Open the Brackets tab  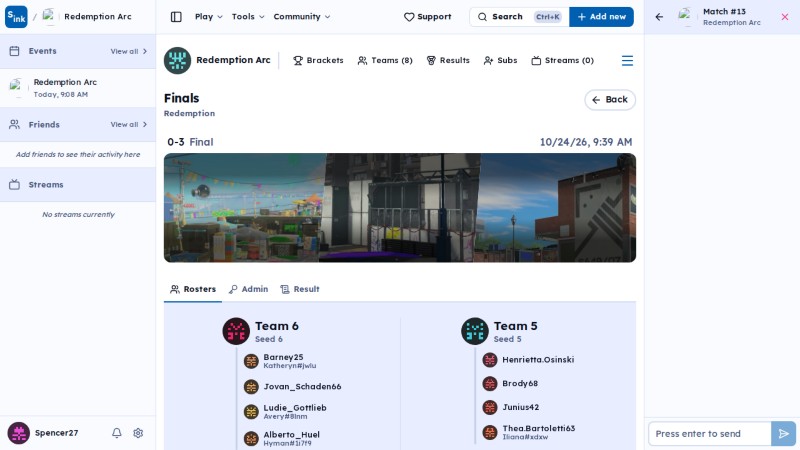tap(318, 60)
